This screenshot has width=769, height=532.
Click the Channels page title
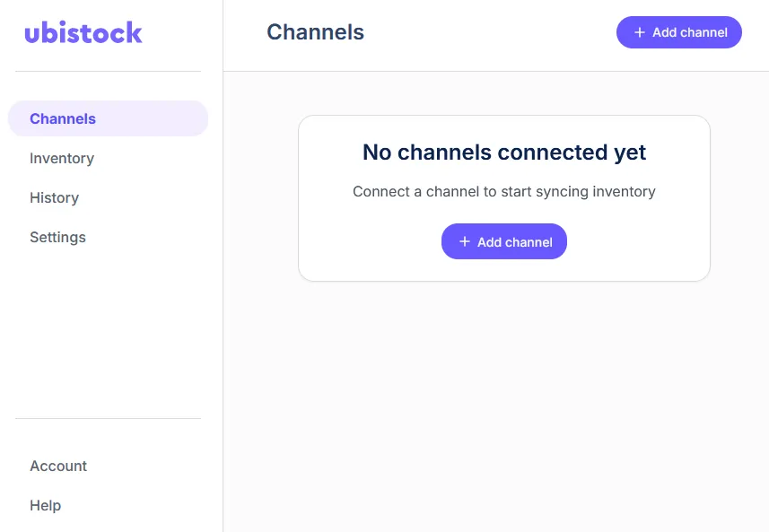click(x=315, y=31)
